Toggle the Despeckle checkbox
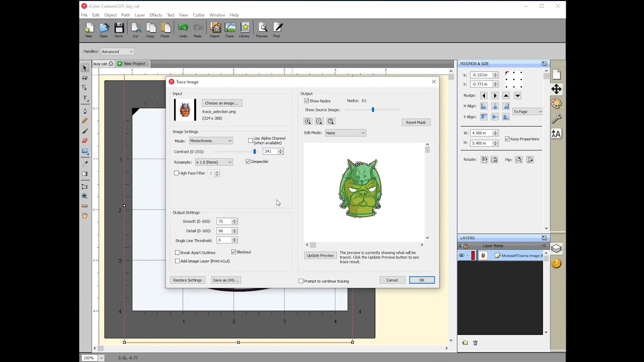This screenshot has width=644, height=362. pyautogui.click(x=248, y=161)
